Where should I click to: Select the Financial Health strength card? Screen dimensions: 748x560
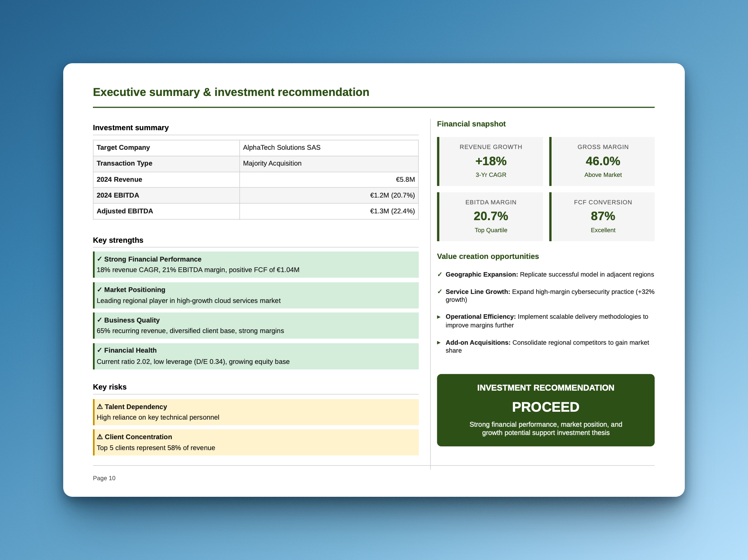click(256, 356)
